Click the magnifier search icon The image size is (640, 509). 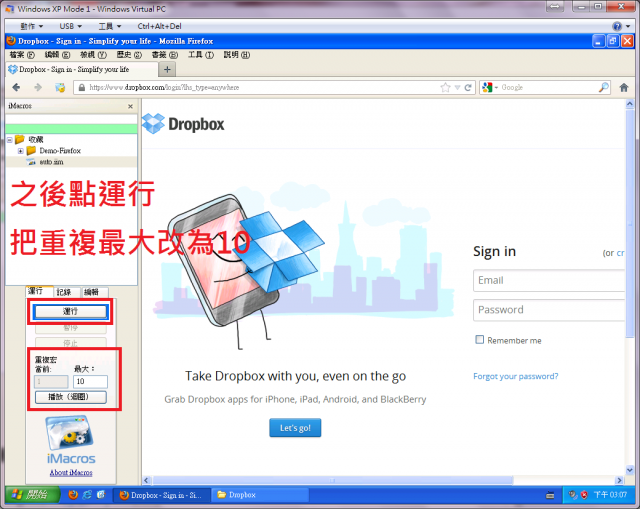click(603, 87)
